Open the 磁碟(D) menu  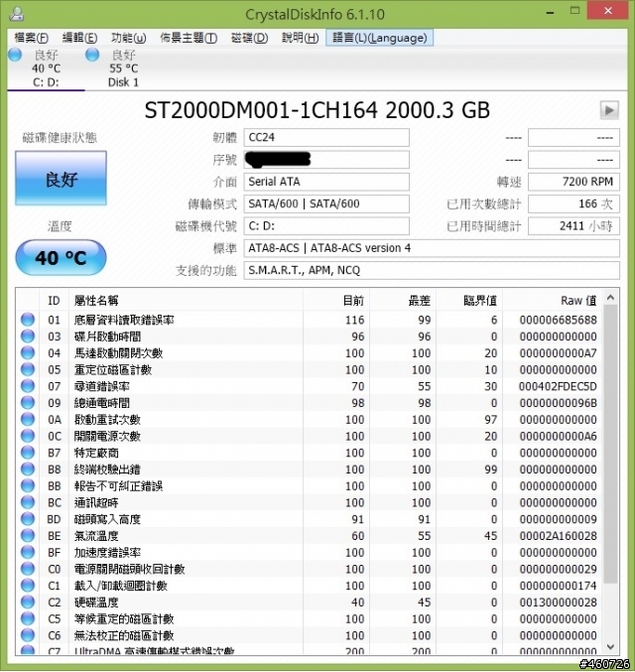pyautogui.click(x=249, y=38)
